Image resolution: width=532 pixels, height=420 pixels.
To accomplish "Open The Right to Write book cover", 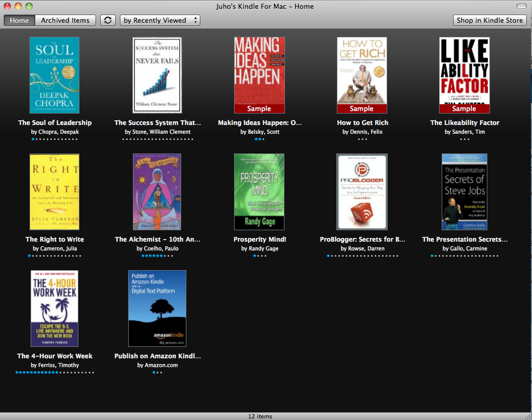I will tap(54, 191).
